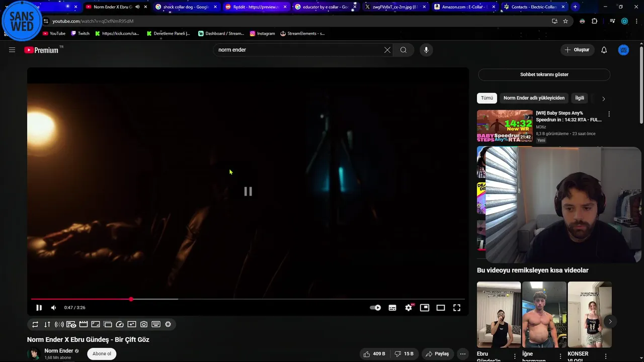Click the red progress scrubber handle
Viewport: 644px width, 362px height.
[131, 299]
